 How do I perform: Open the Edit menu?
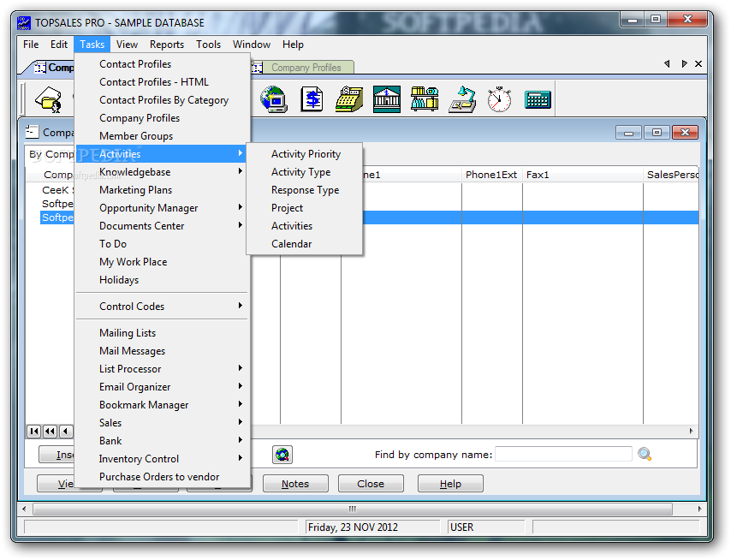[59, 45]
